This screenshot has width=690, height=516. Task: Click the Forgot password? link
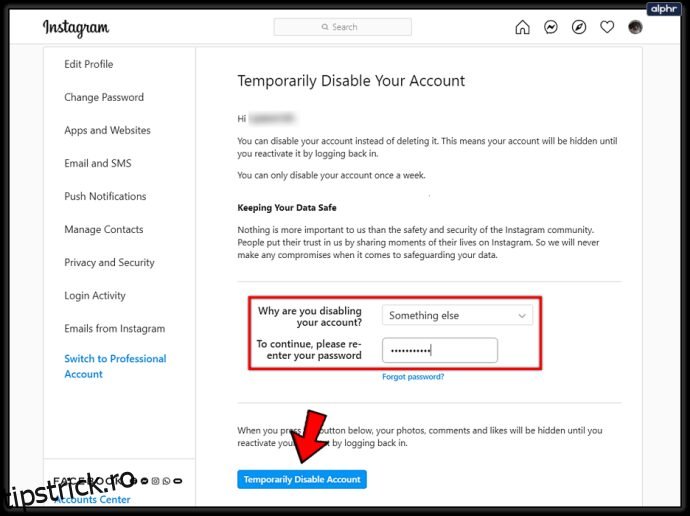click(x=413, y=377)
